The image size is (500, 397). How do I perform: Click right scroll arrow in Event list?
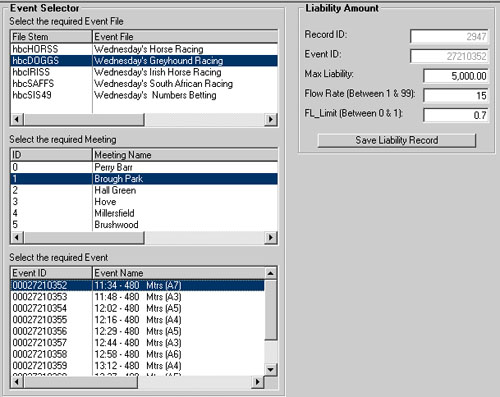pos(257,382)
